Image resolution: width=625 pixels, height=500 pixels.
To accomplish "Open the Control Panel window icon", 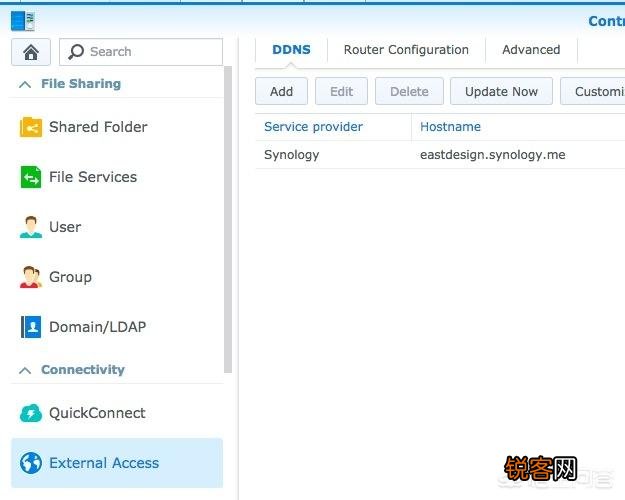I will point(22,21).
